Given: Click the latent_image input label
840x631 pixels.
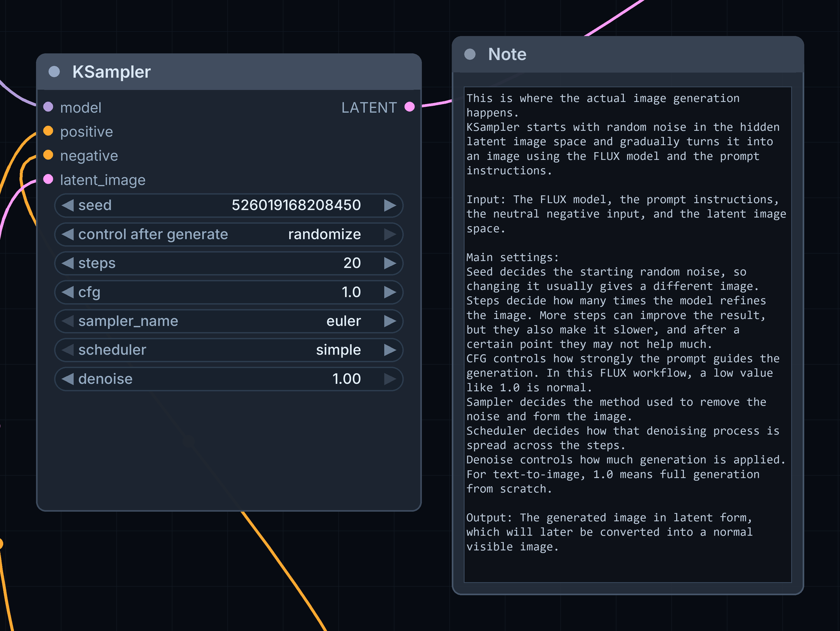Looking at the screenshot, I should point(102,180).
